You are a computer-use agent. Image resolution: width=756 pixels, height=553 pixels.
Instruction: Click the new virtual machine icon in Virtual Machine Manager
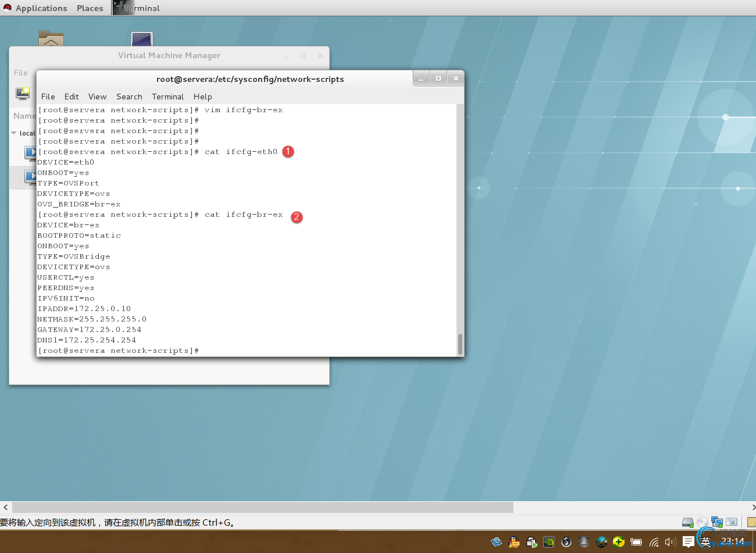[23, 93]
